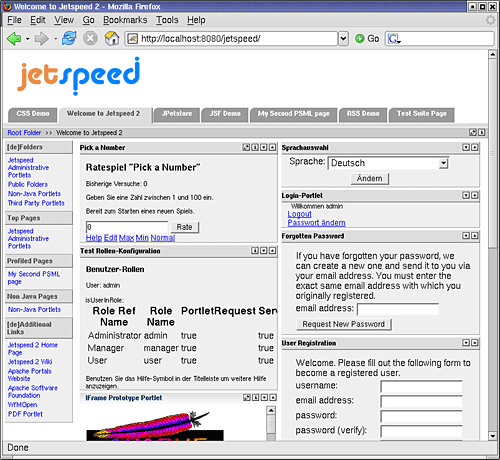
Task: Open the Public Folders link
Action: (28, 184)
